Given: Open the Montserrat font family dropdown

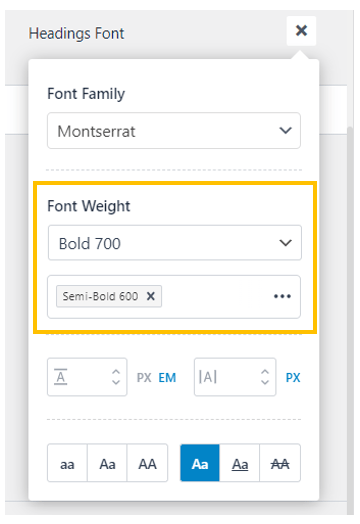Looking at the screenshot, I should pyautogui.click(x=174, y=131).
